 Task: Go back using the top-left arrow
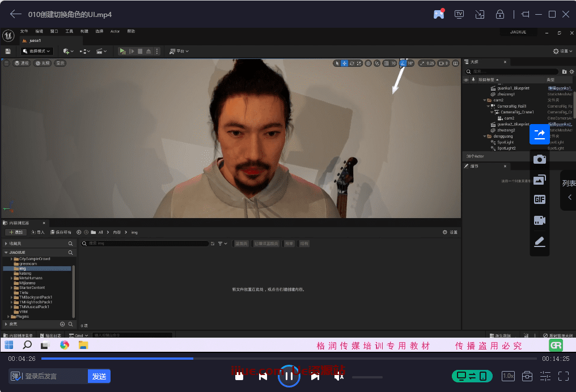pos(16,14)
